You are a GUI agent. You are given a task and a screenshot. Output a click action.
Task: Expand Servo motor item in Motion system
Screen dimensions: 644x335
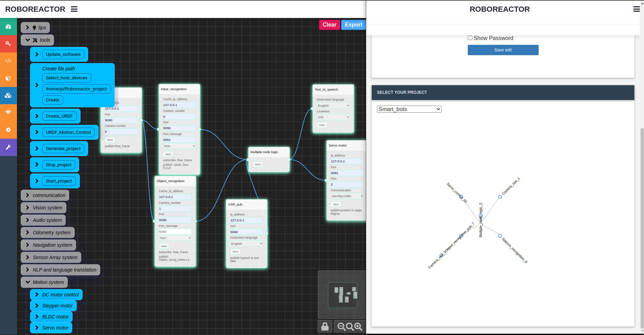point(51,328)
